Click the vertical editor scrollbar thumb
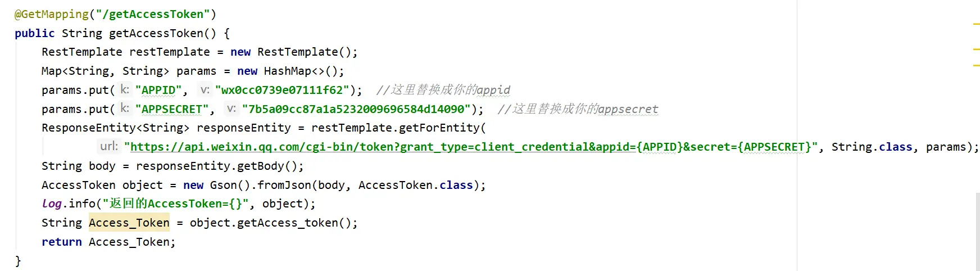980x271 pixels. click(x=978, y=232)
